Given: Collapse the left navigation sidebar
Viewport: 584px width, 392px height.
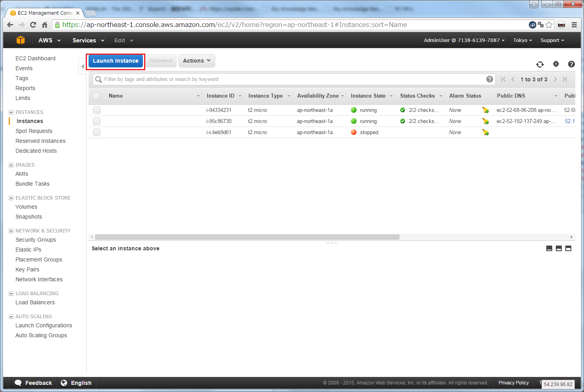Looking at the screenshot, I should [82, 66].
